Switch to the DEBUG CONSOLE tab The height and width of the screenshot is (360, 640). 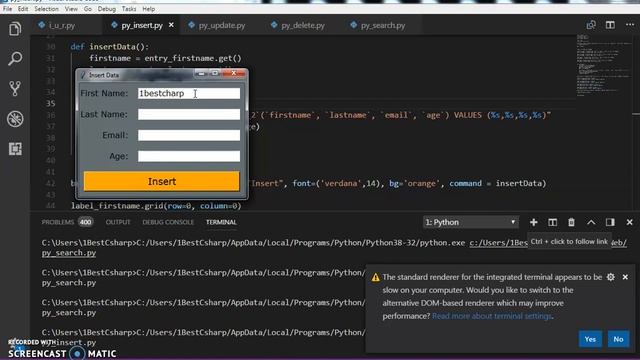[x=168, y=222]
